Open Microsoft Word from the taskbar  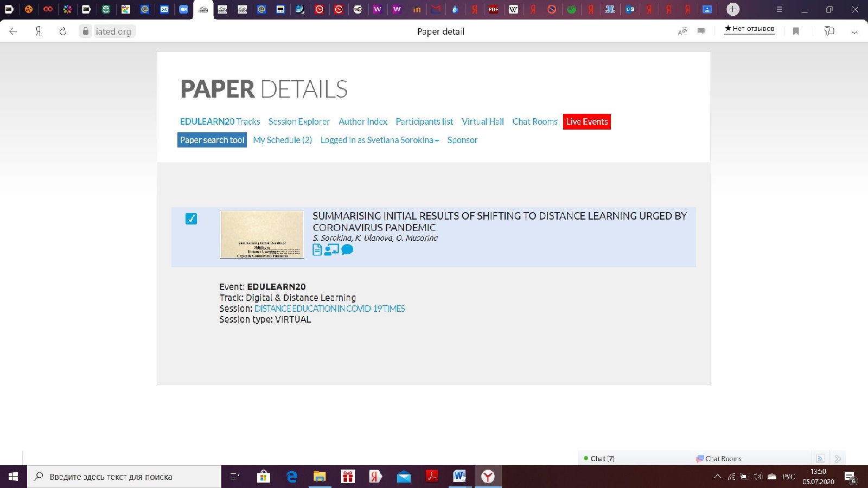click(x=459, y=477)
